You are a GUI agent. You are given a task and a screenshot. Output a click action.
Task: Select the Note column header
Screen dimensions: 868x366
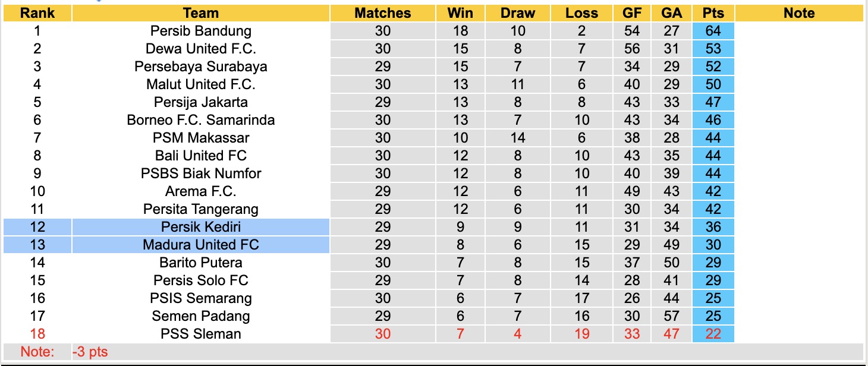[799, 13]
